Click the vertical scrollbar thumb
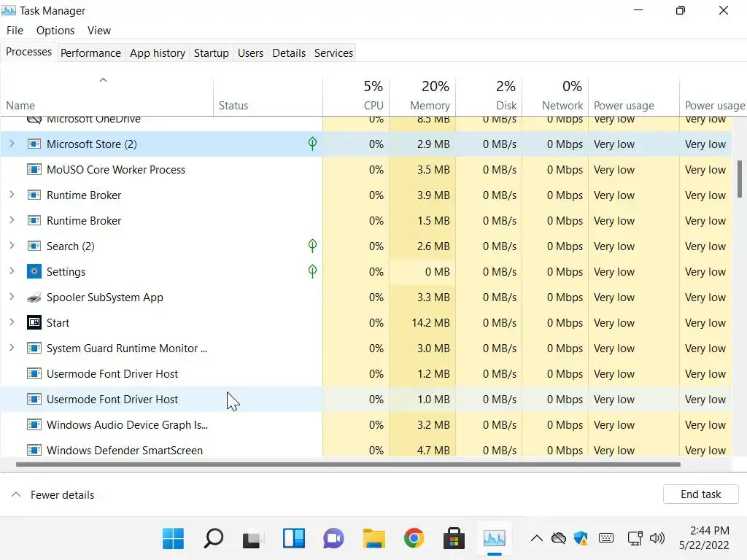This screenshot has width=747, height=560. [740, 179]
